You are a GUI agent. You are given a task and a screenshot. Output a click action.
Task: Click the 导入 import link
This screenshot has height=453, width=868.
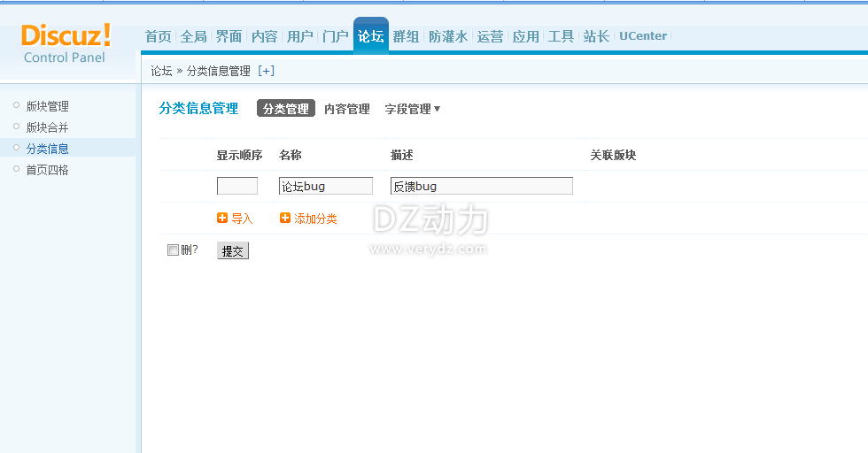(242, 219)
